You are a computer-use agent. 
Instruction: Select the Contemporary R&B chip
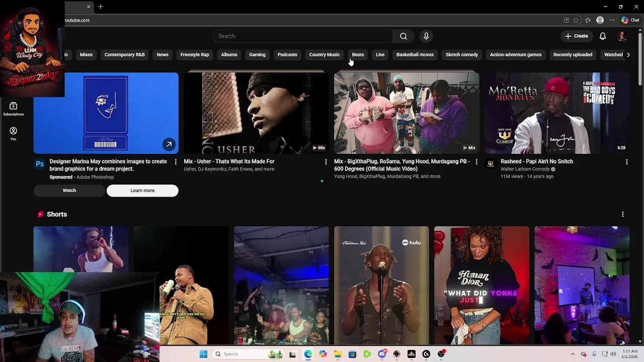(124, 54)
